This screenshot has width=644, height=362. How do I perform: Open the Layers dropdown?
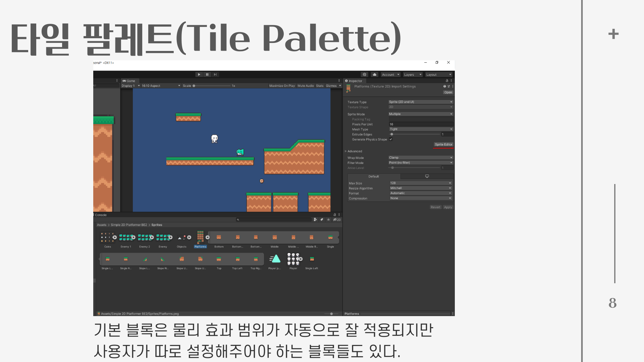coord(412,74)
